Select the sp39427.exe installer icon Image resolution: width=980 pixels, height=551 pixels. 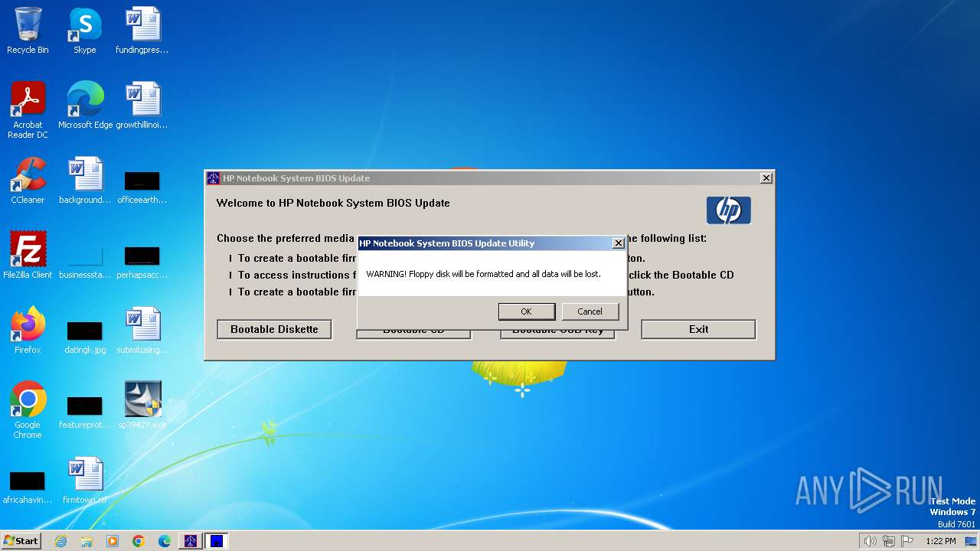point(142,406)
